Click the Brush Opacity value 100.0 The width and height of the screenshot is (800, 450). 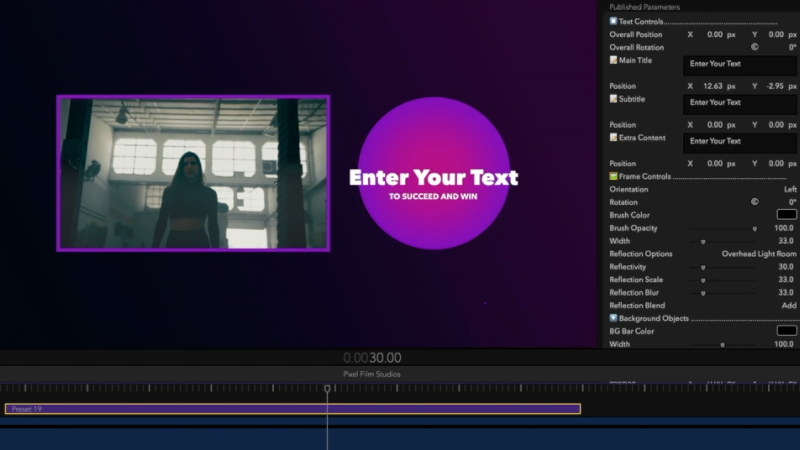pyautogui.click(x=784, y=228)
